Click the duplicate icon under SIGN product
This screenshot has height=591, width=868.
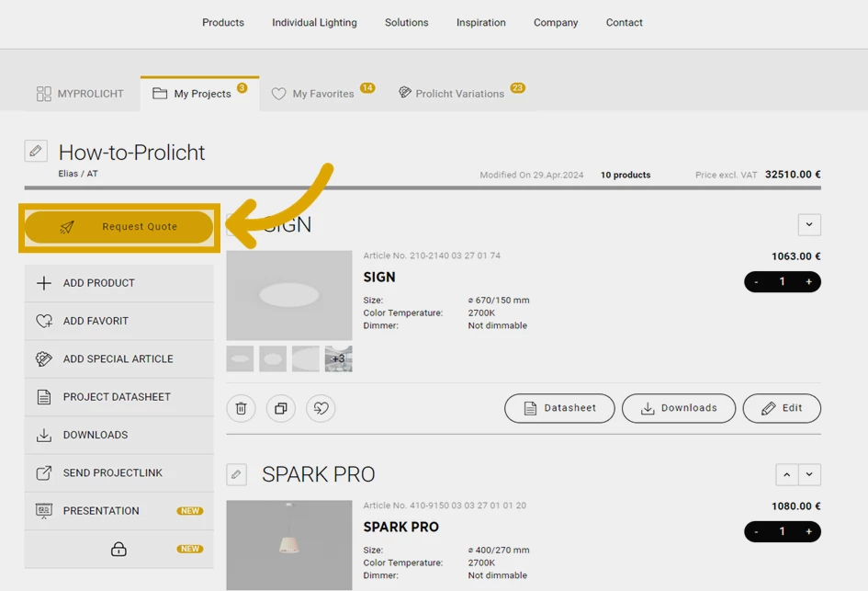(x=281, y=408)
